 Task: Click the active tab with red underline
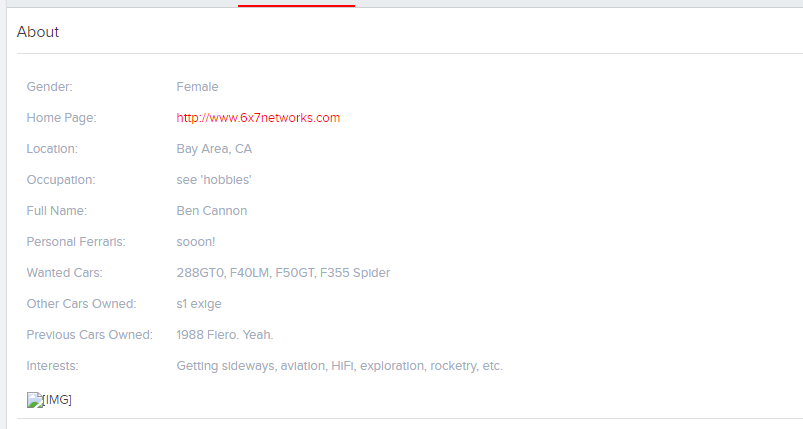[x=296, y=3]
